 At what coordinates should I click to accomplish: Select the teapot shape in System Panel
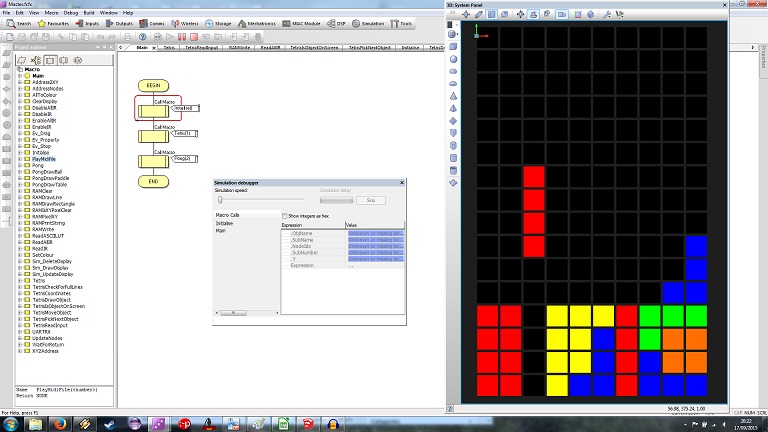[453, 183]
